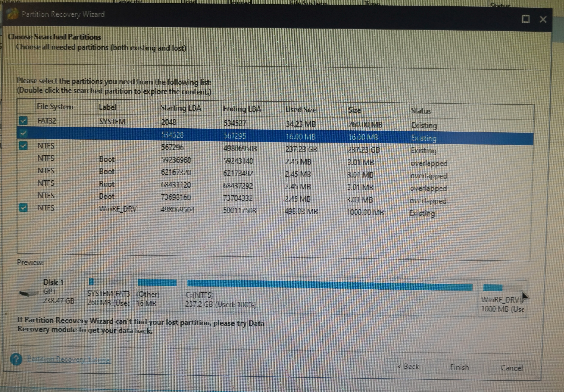This screenshot has height=392, width=564.
Task: Open the Partition Recovery Tutorial link
Action: pos(69,359)
